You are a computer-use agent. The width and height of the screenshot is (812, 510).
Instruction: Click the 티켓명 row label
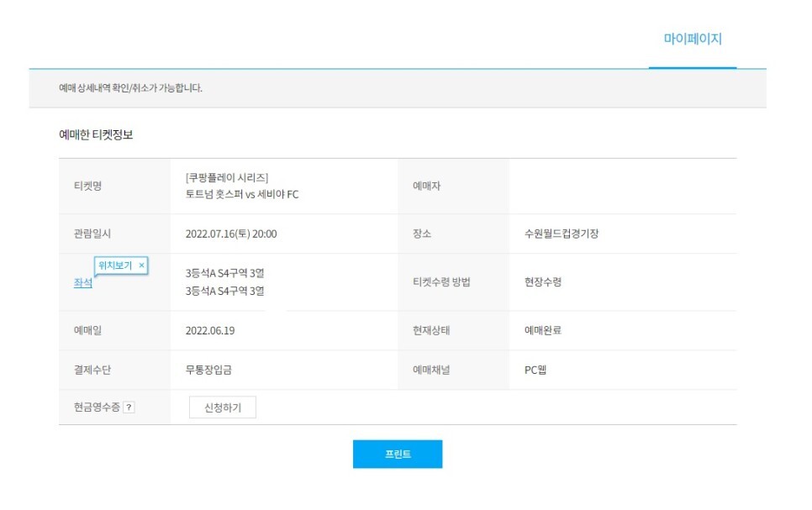[87, 186]
